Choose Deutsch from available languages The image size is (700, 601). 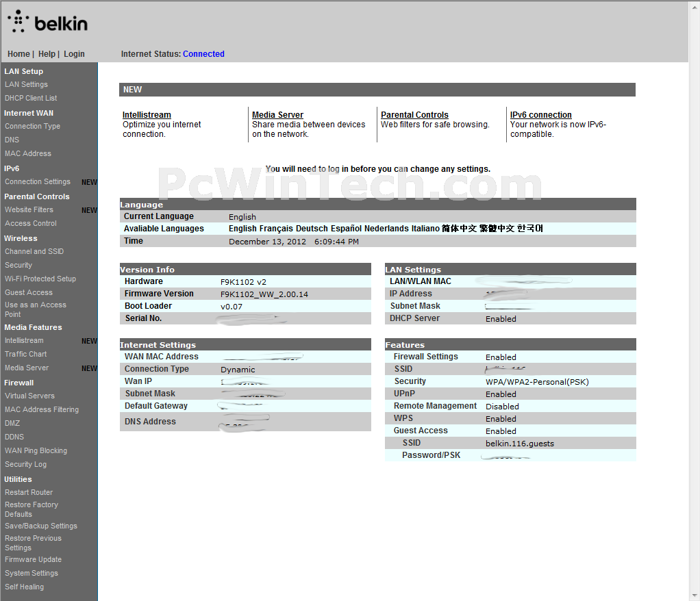coord(312,229)
